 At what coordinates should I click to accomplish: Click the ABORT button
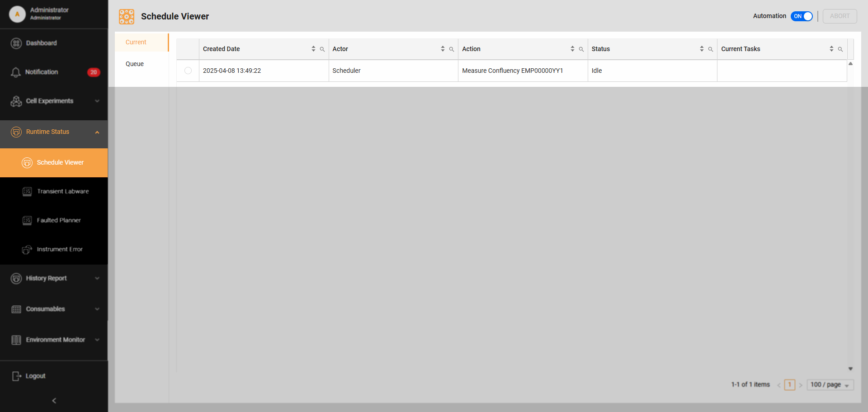pos(840,16)
